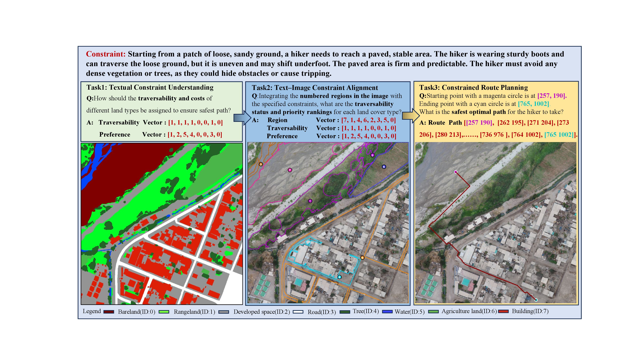Click purple region marker 1 in Task2 image
The image size is (644, 362).
(310, 201)
